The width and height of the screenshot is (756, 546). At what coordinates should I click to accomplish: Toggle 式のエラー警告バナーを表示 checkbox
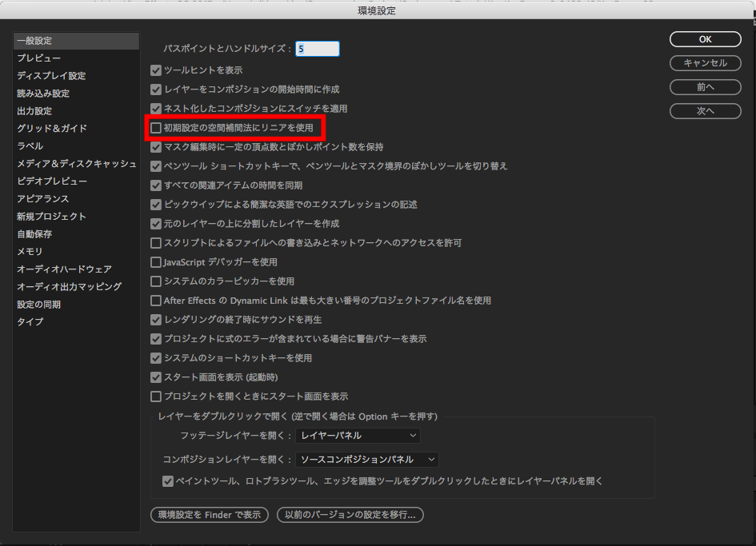coord(156,339)
